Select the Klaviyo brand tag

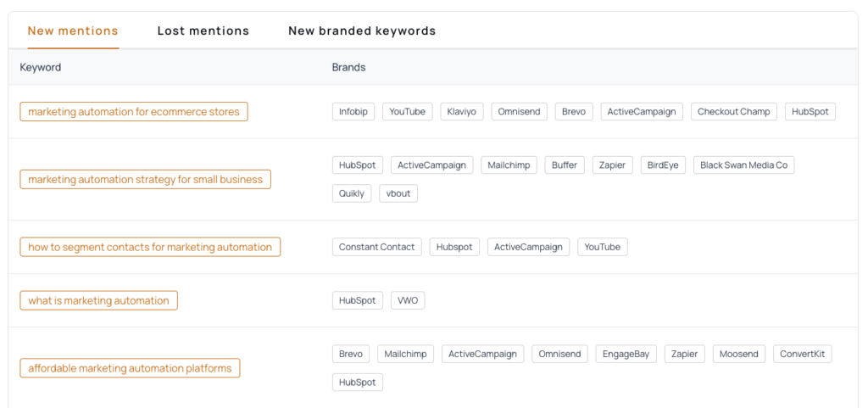(462, 112)
